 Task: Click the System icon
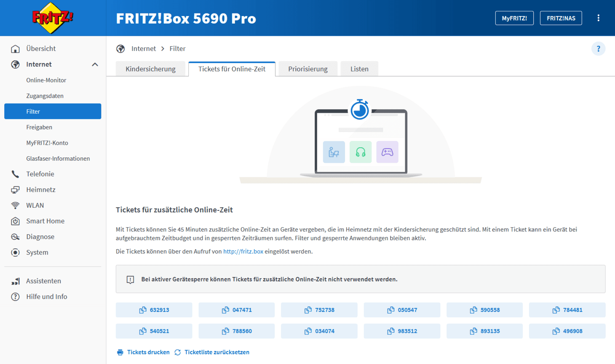15,252
